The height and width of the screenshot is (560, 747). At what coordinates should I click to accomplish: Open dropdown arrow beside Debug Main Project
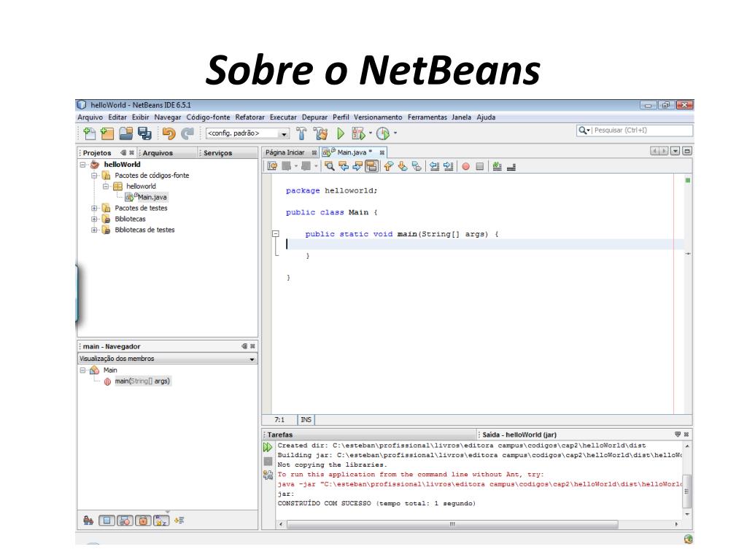point(370,133)
